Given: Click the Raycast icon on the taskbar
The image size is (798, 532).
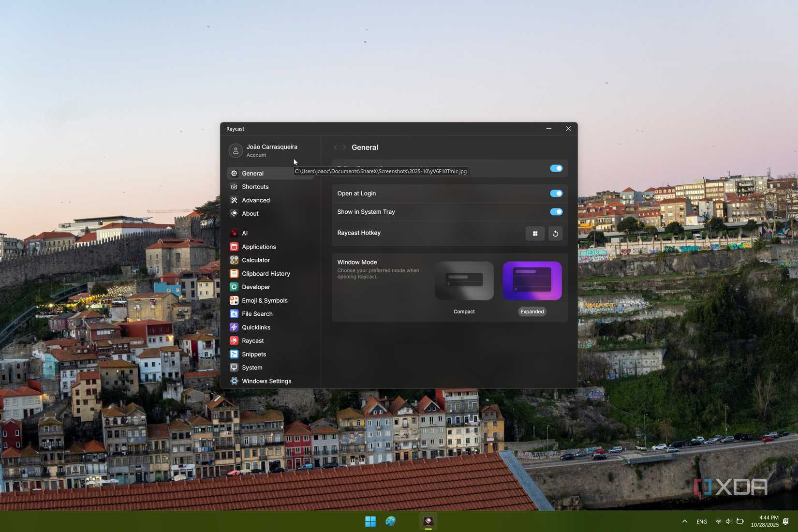Looking at the screenshot, I should 428,521.
